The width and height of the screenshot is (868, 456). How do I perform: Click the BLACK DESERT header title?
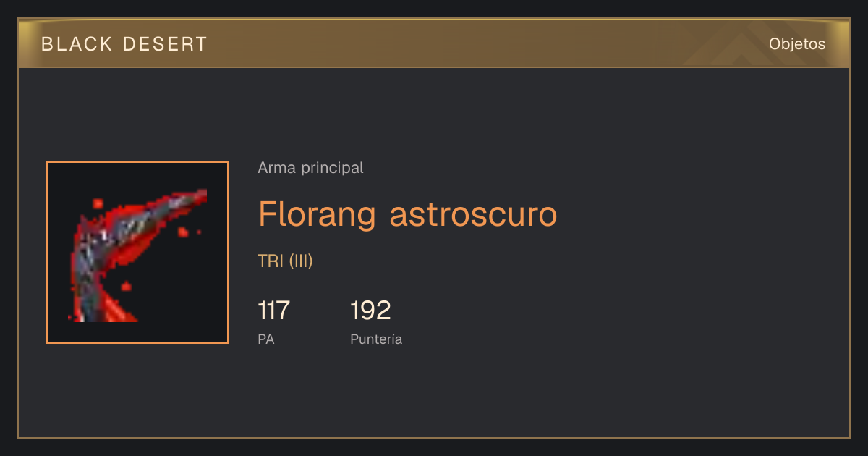[124, 44]
